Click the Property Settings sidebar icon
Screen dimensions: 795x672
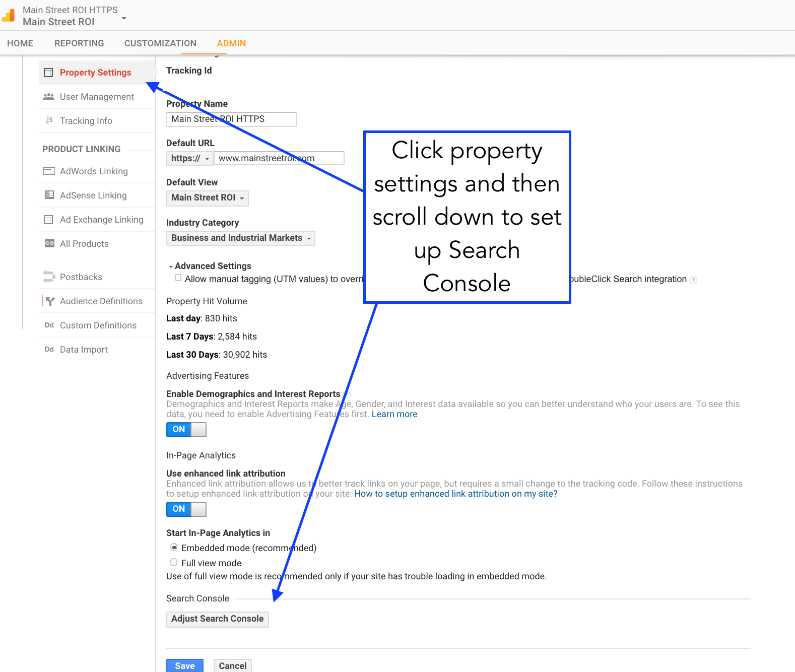[x=48, y=73]
